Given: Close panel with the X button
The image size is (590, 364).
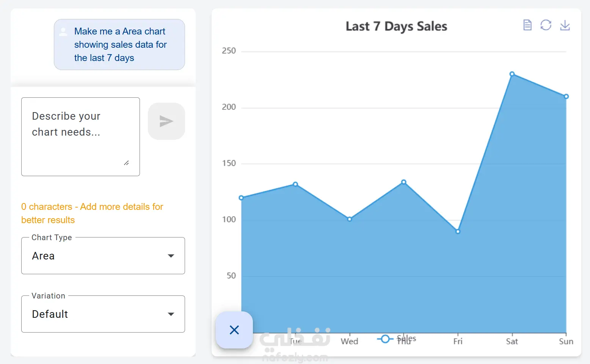Looking at the screenshot, I should pyautogui.click(x=234, y=330).
